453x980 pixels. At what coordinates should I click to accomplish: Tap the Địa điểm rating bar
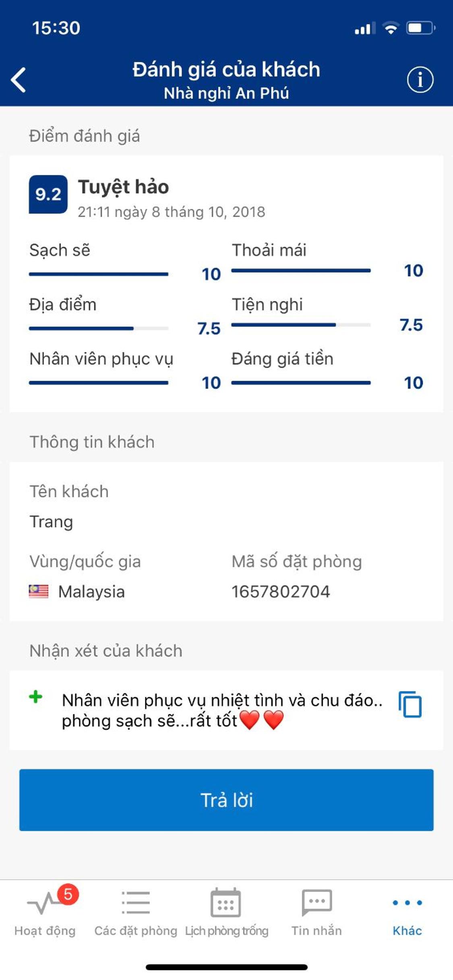point(99,328)
